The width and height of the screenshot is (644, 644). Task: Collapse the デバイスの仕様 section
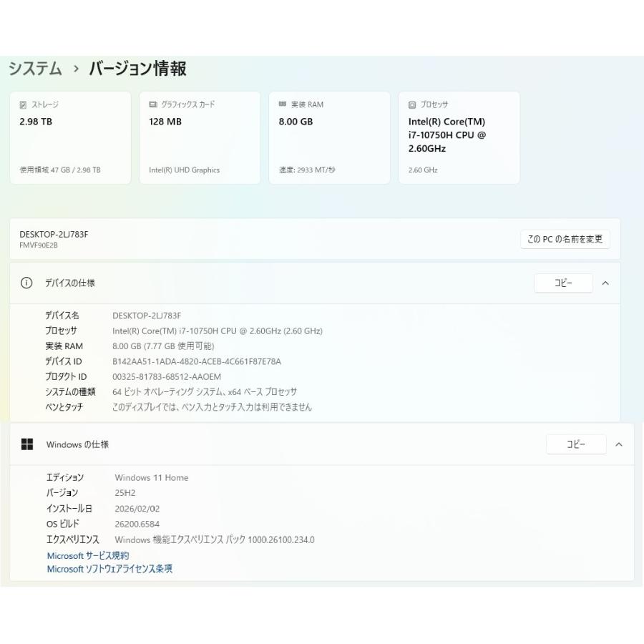605,283
